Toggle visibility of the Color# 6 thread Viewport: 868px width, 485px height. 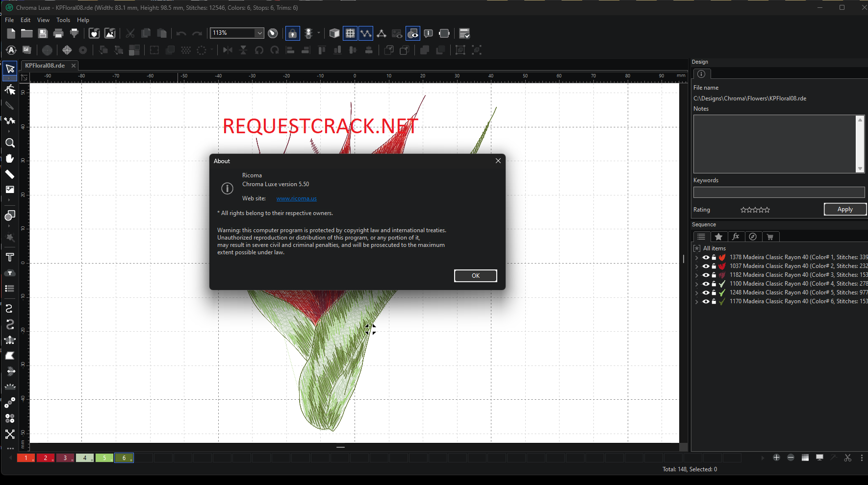click(x=706, y=301)
